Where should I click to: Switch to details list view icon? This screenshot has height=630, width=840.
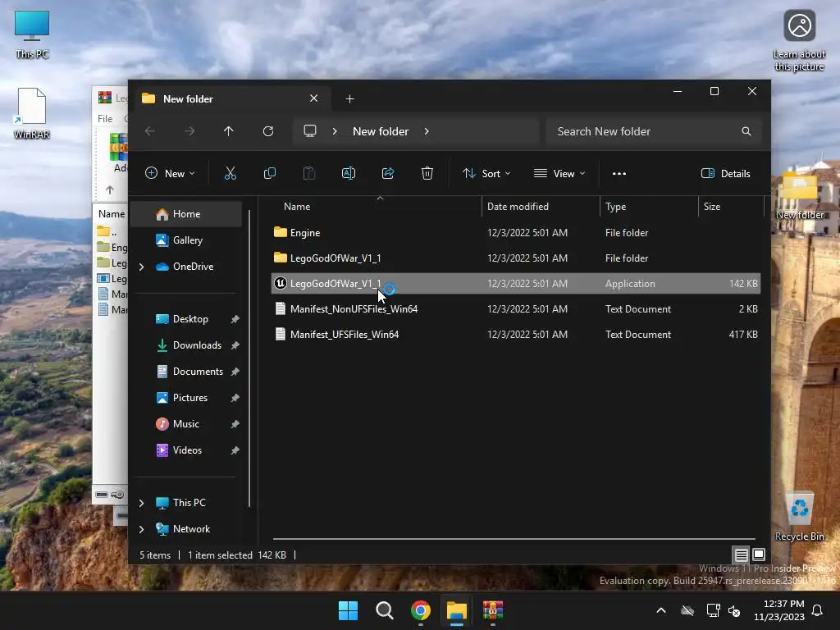click(741, 555)
